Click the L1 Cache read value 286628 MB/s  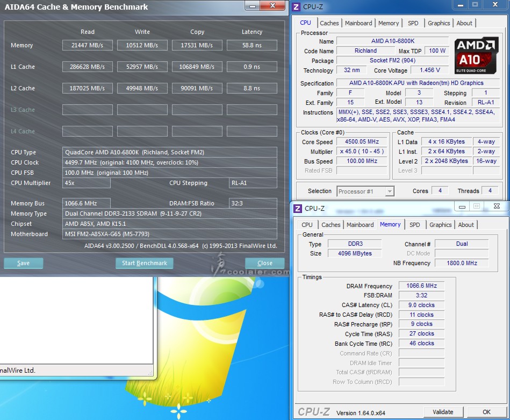coord(88,67)
